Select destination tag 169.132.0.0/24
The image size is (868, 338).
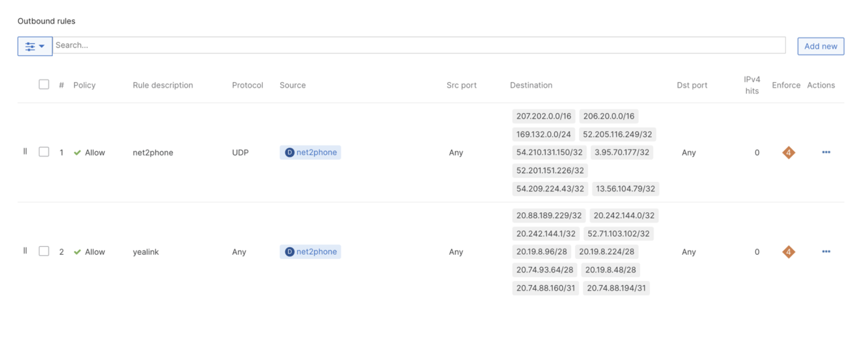543,134
